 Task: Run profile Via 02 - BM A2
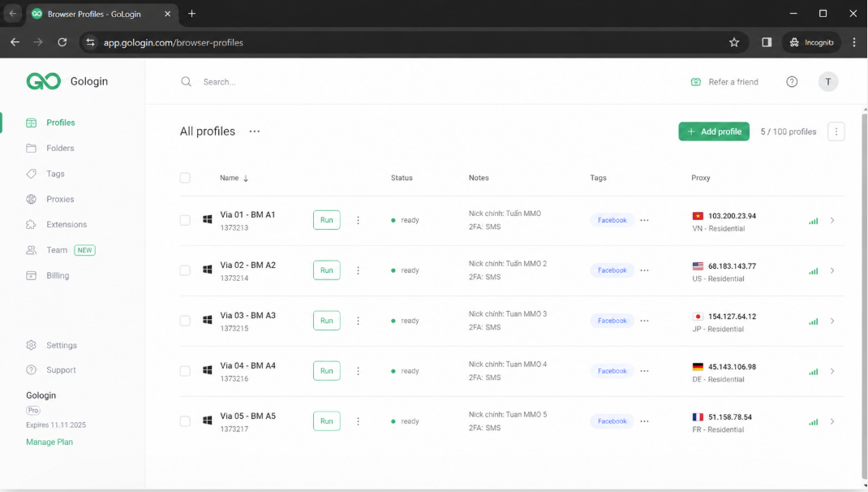pyautogui.click(x=327, y=270)
